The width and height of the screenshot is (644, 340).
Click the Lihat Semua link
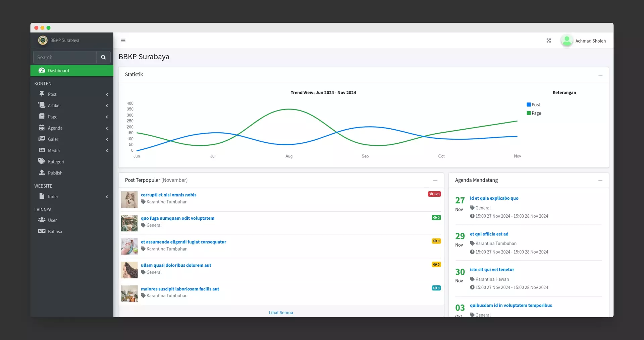[281, 313]
